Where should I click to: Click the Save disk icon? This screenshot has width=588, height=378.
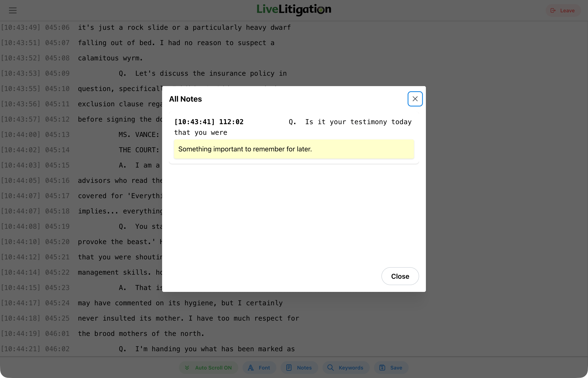click(382, 367)
